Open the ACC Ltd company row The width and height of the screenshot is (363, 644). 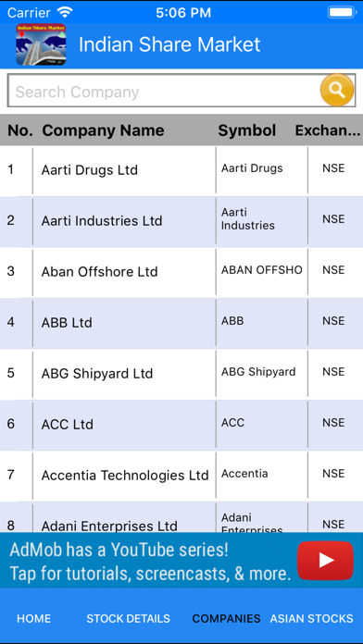click(181, 425)
